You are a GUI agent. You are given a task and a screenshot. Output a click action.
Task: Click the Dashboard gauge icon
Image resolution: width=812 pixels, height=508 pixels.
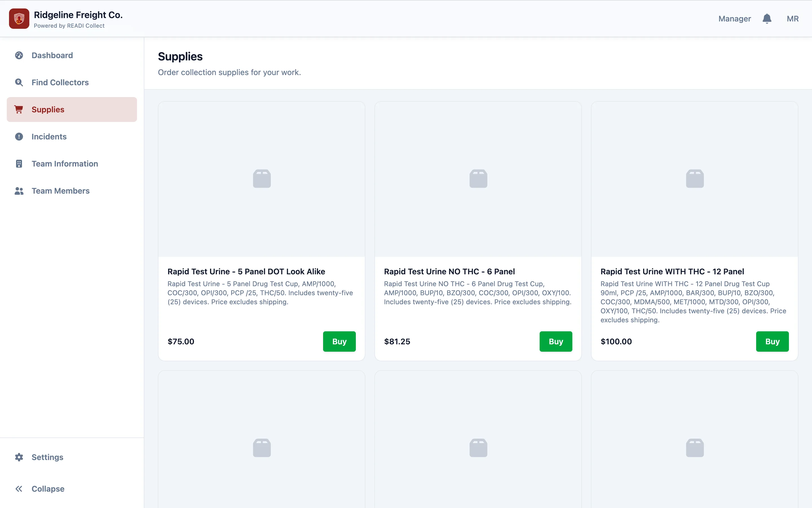(x=19, y=55)
